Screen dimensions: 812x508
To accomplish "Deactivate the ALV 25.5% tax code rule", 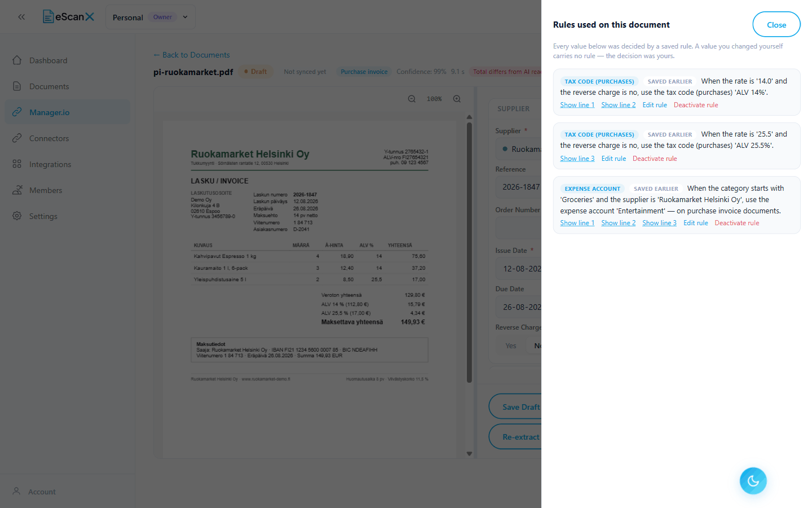I will pyautogui.click(x=655, y=159).
